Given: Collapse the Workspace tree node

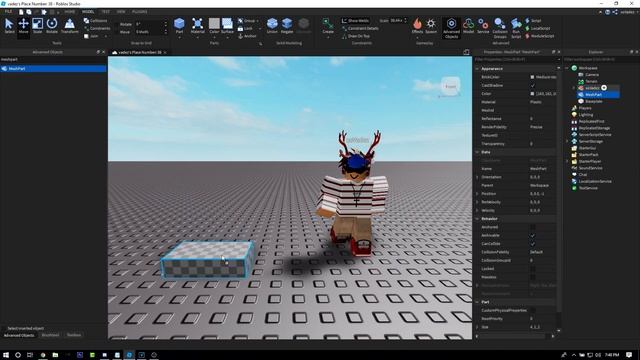Looking at the screenshot, I should pyautogui.click(x=567, y=68).
